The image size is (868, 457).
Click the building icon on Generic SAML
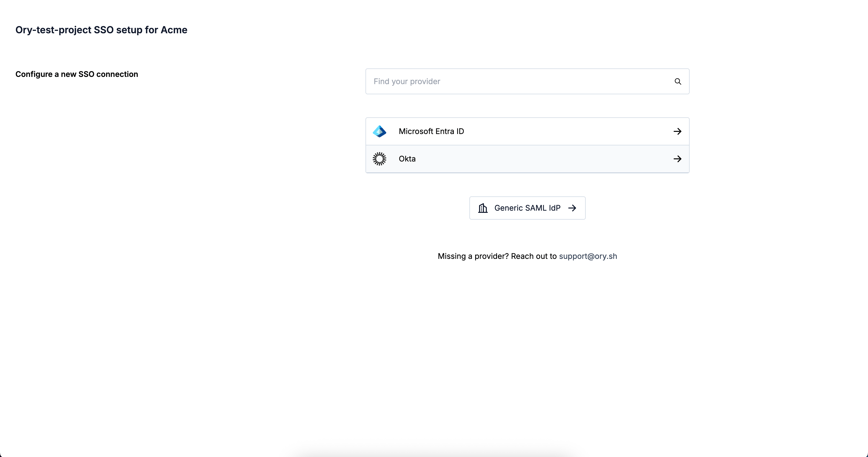coord(483,208)
